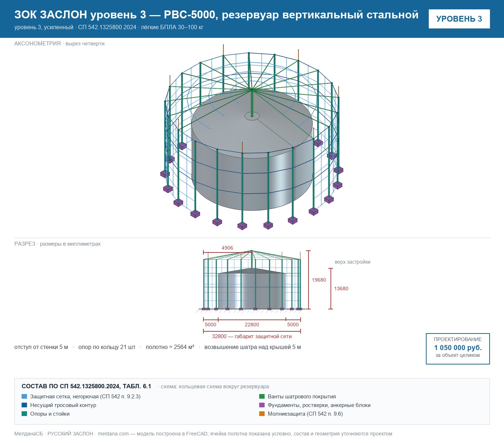Image resolution: width=504 pixels, height=443 pixels.
Task: Click the 22800 tank diameter dimension
Action: (x=252, y=325)
